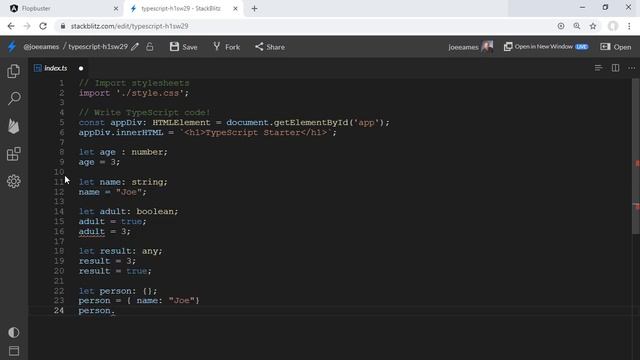Open editor more actions ellipsis
640x360 pixels.
point(631,68)
